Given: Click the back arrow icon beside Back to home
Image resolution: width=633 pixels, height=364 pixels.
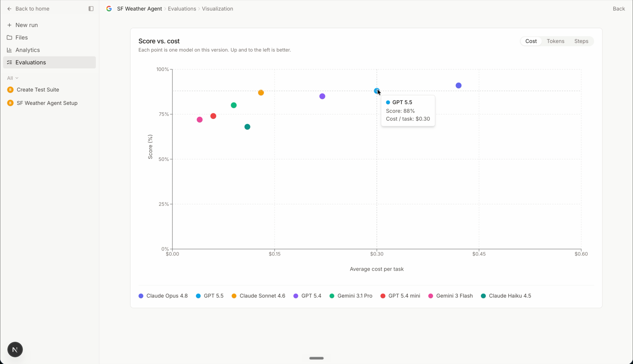Looking at the screenshot, I should click(x=9, y=9).
